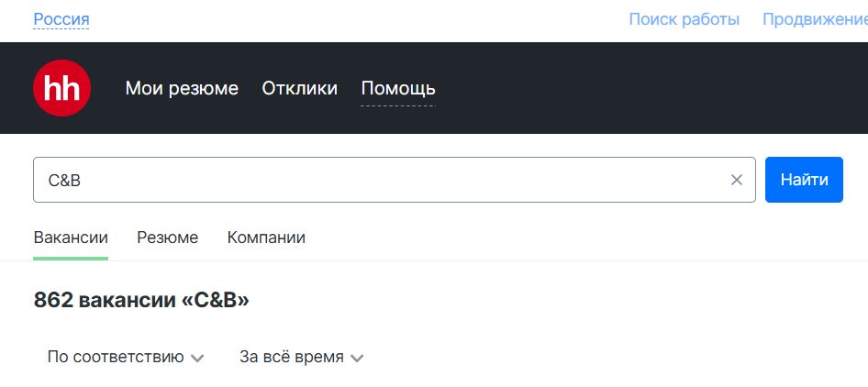Image resolution: width=868 pixels, height=387 pixels.
Task: Switch to the Компании tab
Action: (266, 238)
